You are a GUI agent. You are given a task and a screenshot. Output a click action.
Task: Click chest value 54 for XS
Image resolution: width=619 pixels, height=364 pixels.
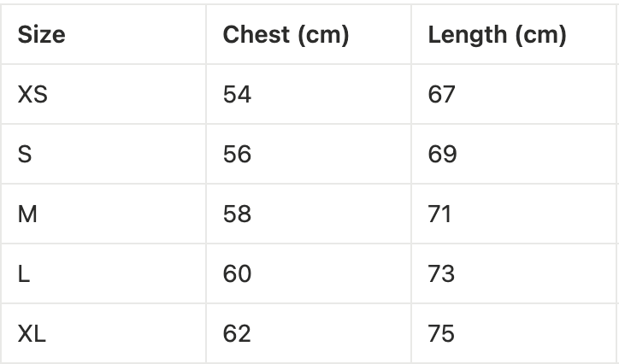pos(237,94)
